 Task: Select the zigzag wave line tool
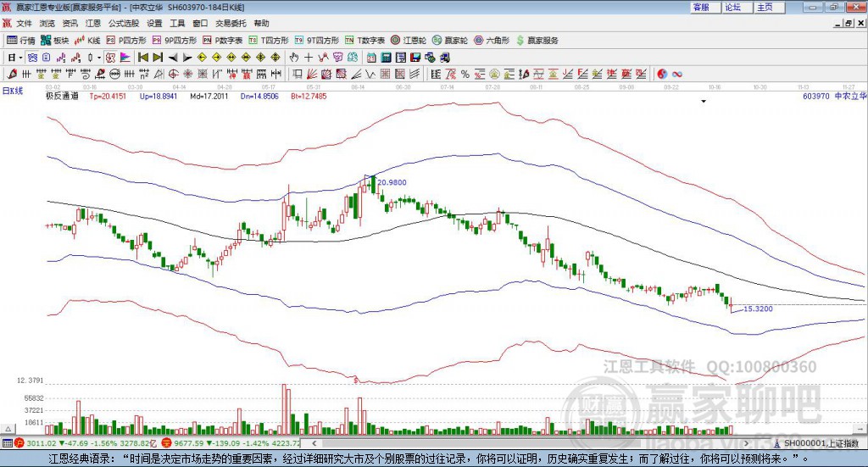pos(370,74)
